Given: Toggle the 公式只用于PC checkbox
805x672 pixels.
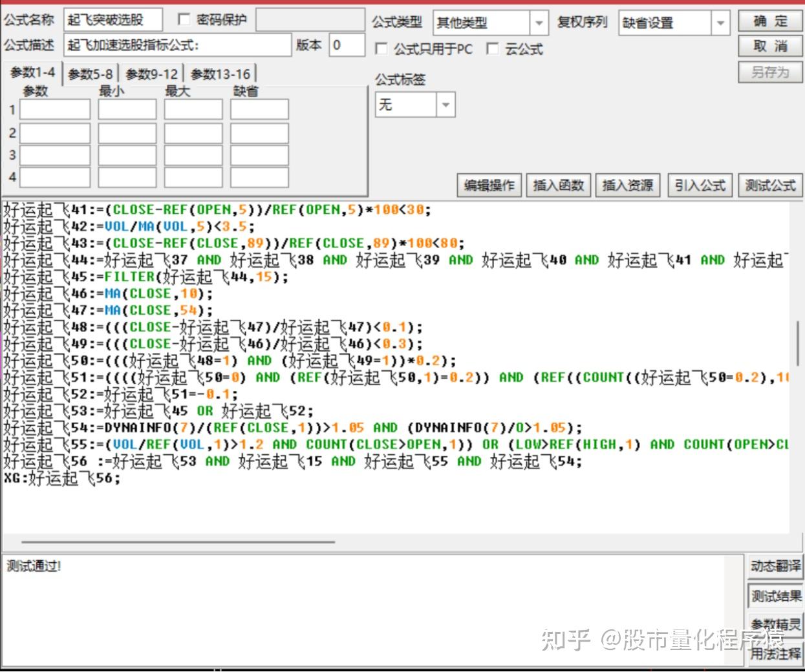Looking at the screenshot, I should [381, 48].
